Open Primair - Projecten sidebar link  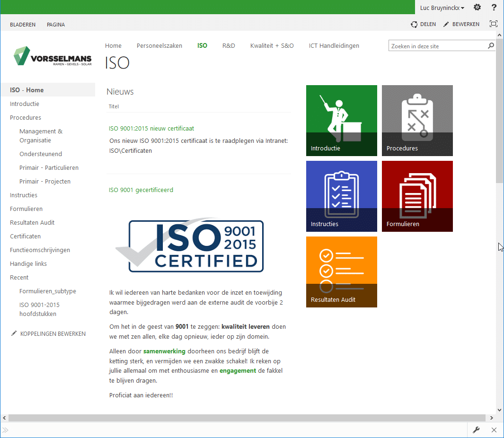point(44,182)
